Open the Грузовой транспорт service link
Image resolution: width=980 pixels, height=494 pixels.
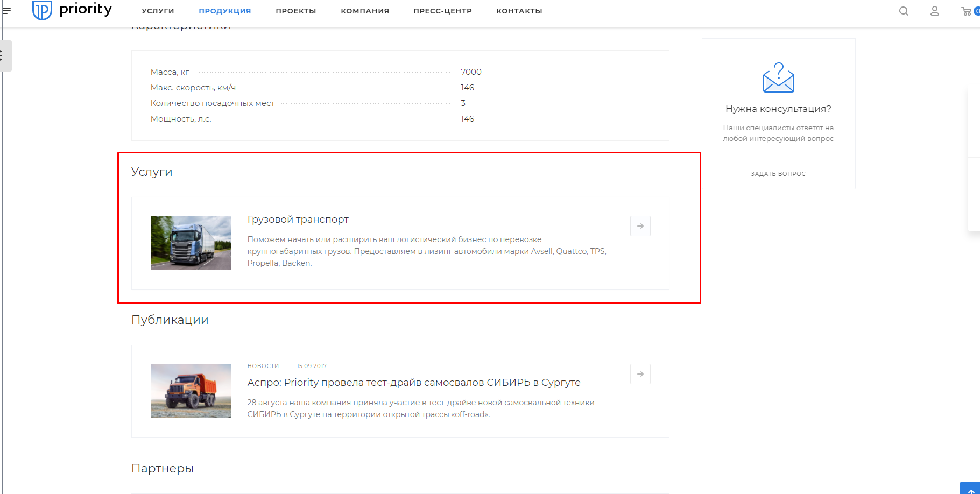pyautogui.click(x=298, y=220)
